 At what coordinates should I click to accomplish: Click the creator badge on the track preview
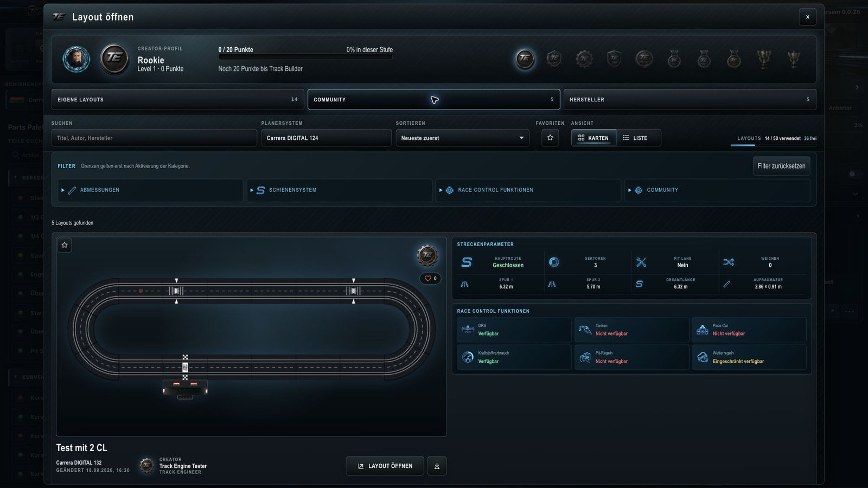coord(427,255)
